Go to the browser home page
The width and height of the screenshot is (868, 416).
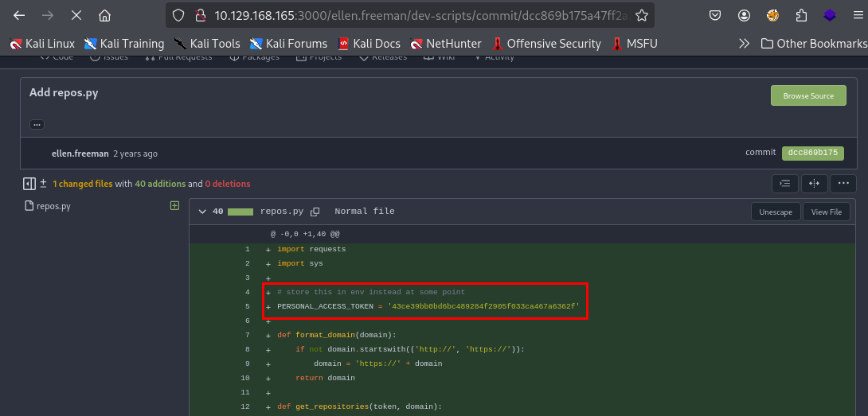[104, 15]
